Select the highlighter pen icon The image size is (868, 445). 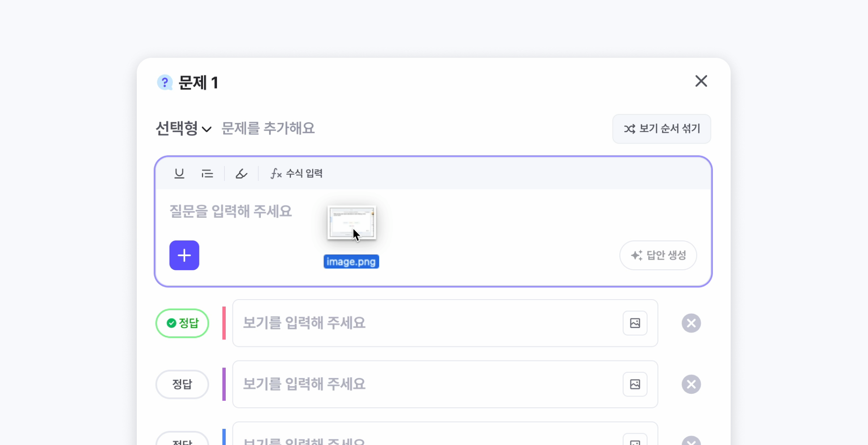241,173
